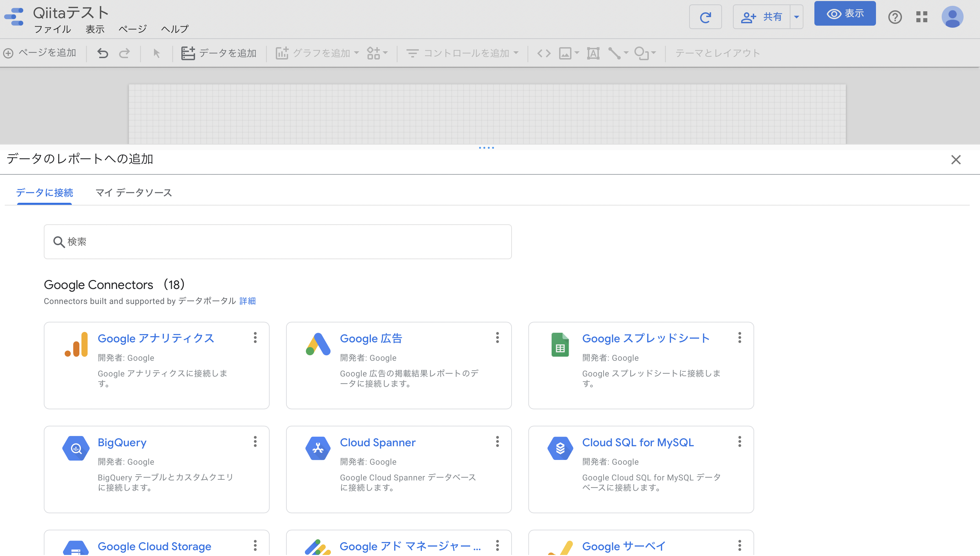Image resolution: width=980 pixels, height=556 pixels.
Task: Open more options on Google アド マネージャー card
Action: (498, 545)
